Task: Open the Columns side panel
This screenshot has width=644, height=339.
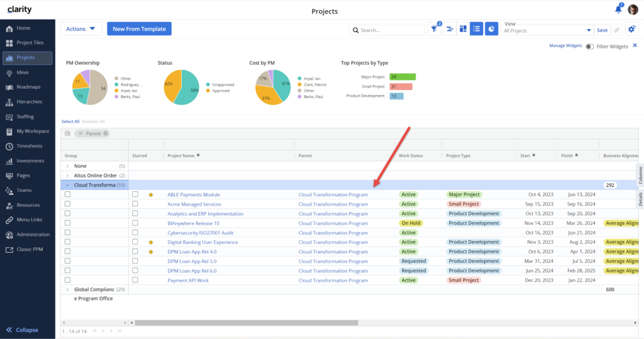Action: (640, 175)
